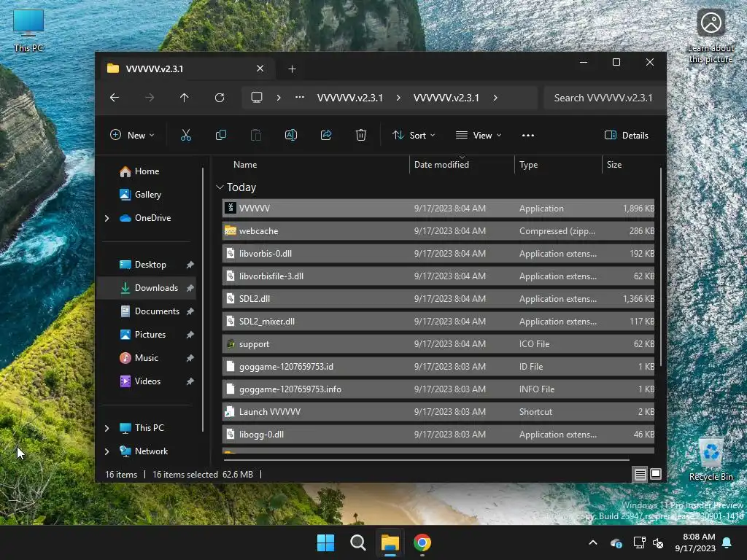The image size is (747, 560).
Task: Switch to details list layout in the status bar
Action: (640, 474)
